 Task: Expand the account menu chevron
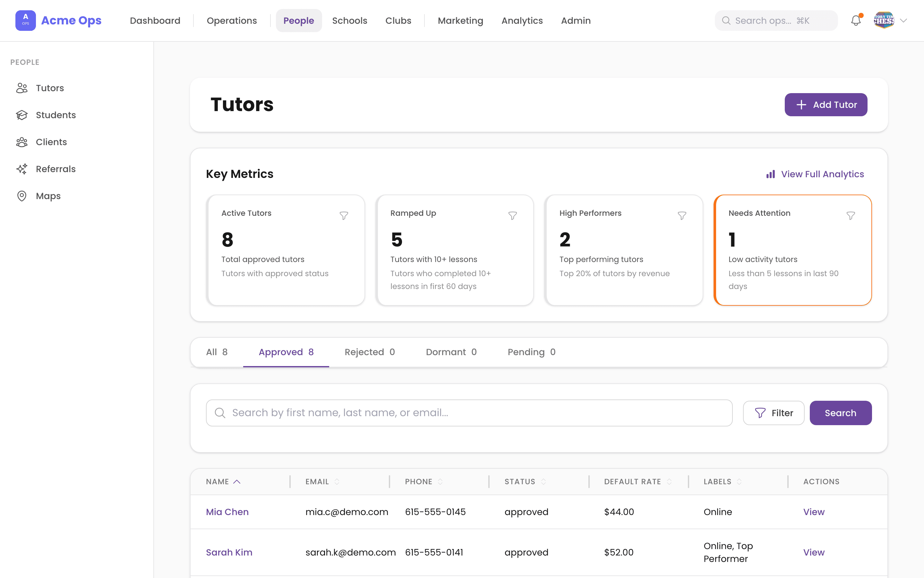pyautogui.click(x=903, y=21)
